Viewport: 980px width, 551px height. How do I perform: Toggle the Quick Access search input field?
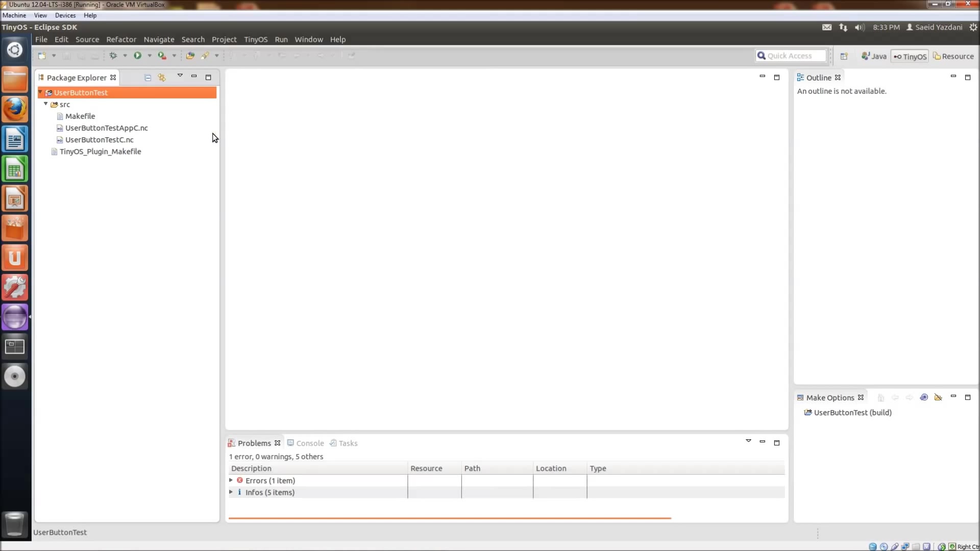coord(791,55)
